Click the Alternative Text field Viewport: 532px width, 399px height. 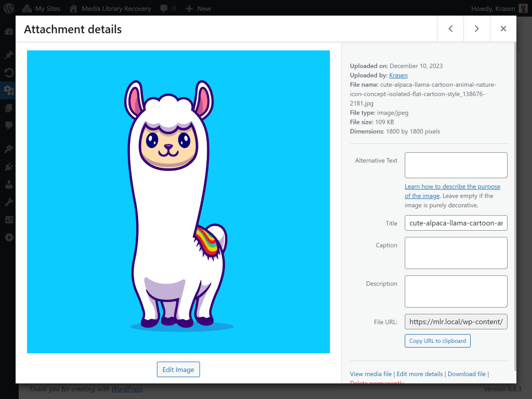point(456,165)
